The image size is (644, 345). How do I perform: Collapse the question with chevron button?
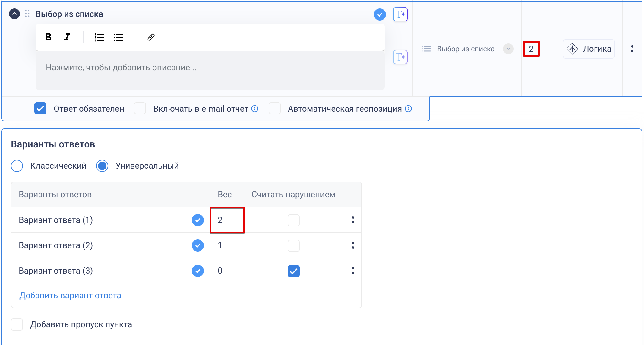pos(14,14)
